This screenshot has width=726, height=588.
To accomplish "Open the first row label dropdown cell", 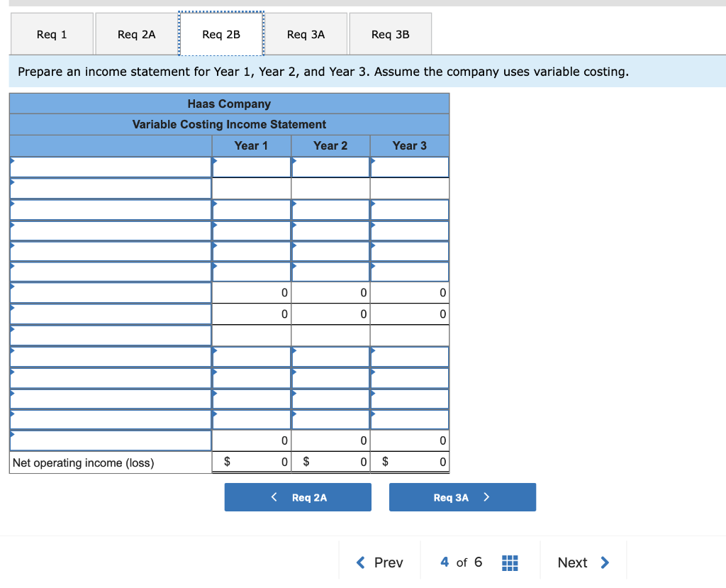I will (x=110, y=167).
